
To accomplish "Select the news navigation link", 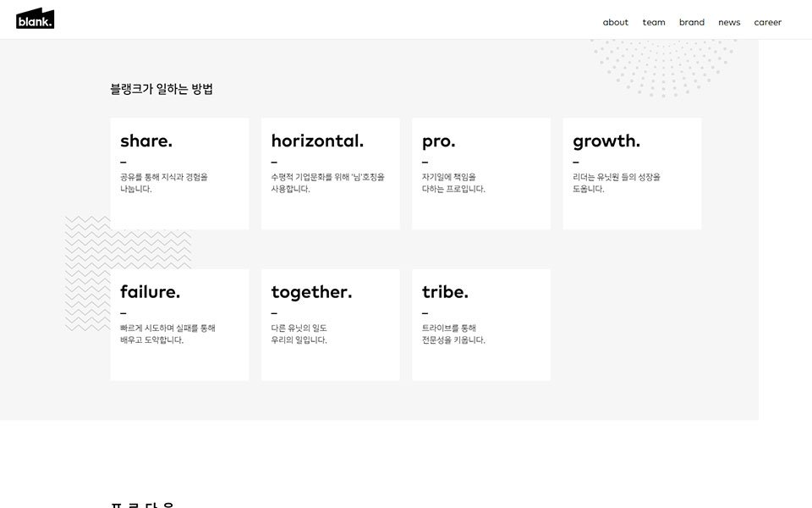I will coord(729,22).
